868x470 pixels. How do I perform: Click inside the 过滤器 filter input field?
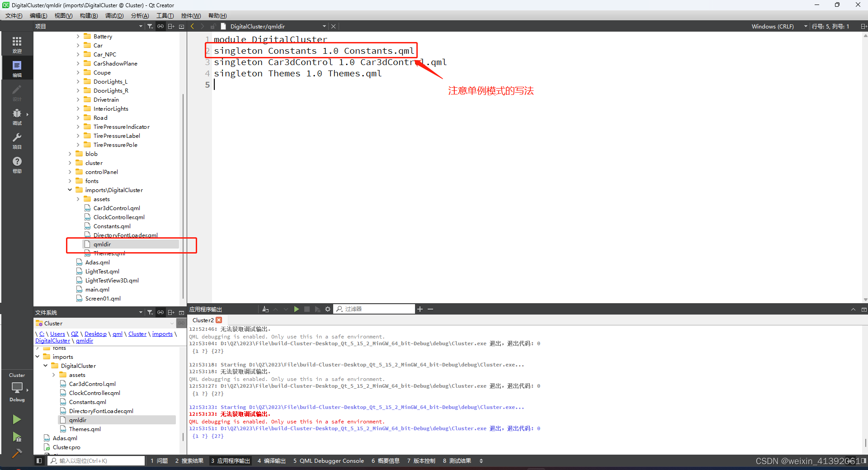pos(380,309)
